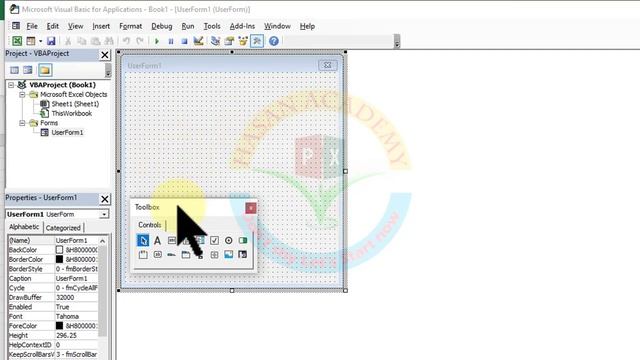The height and width of the screenshot is (360, 640).
Task: Open Project Explorer from the toolbar icon
Action: (216, 41)
